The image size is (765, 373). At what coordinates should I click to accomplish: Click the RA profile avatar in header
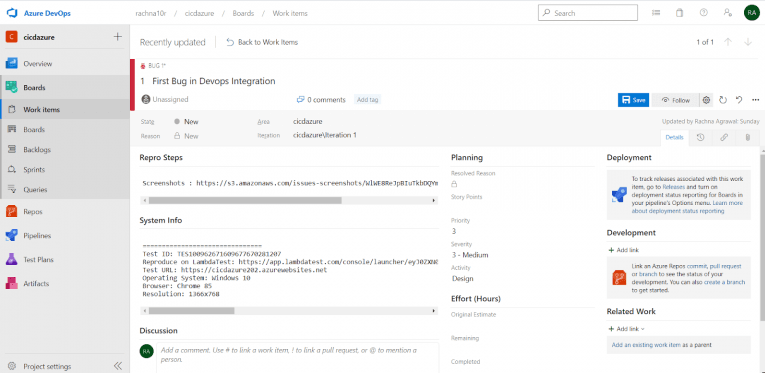pos(751,13)
